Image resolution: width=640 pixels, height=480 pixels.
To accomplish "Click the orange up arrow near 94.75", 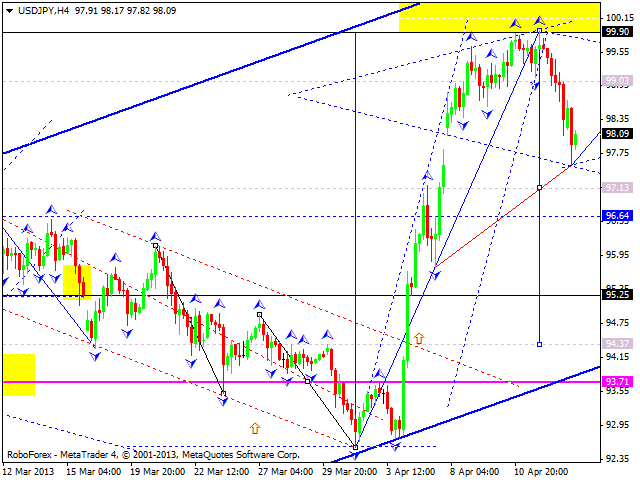I will [419, 339].
